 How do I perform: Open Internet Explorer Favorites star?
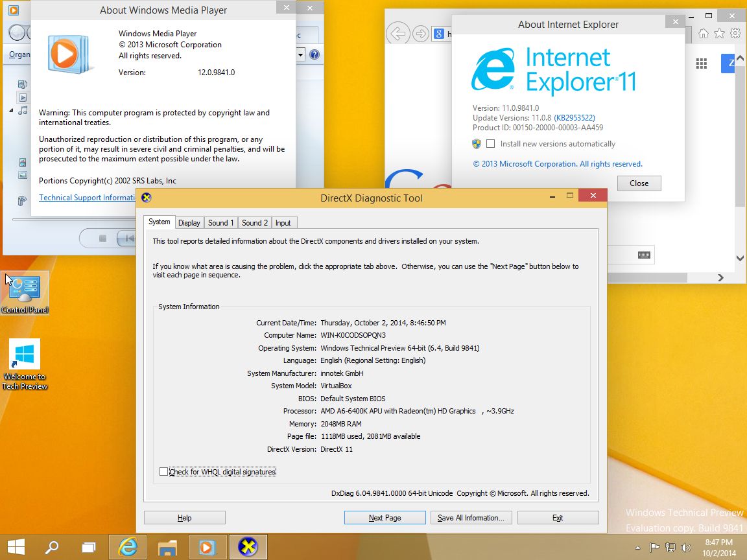pos(719,33)
